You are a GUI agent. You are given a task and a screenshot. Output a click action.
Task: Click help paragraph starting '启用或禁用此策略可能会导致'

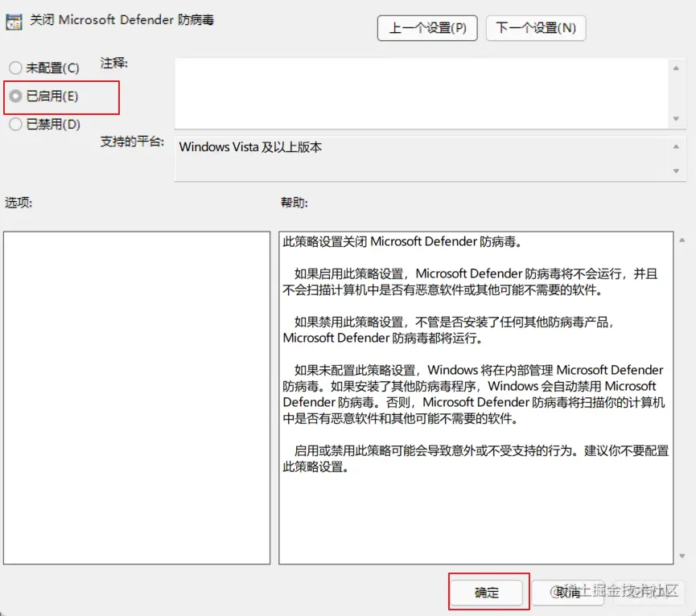(476, 458)
